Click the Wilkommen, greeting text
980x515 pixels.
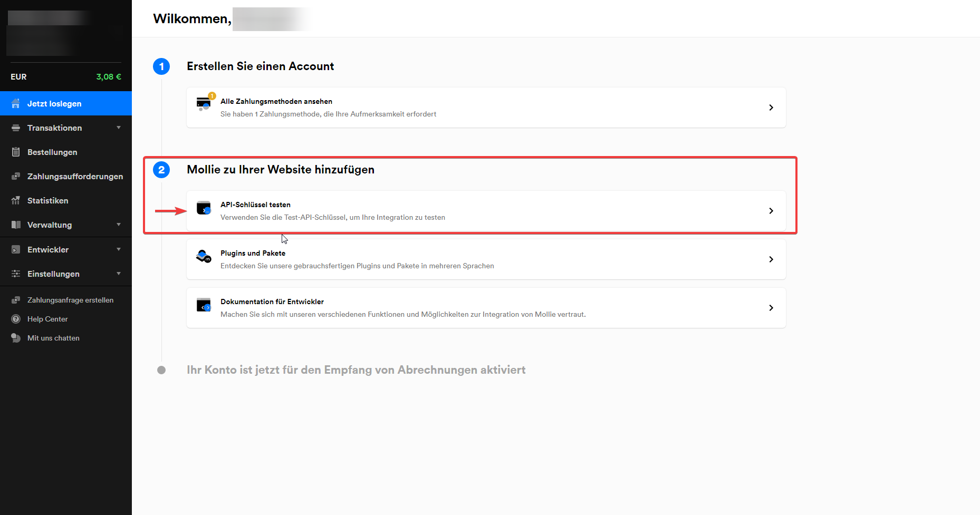(x=192, y=18)
